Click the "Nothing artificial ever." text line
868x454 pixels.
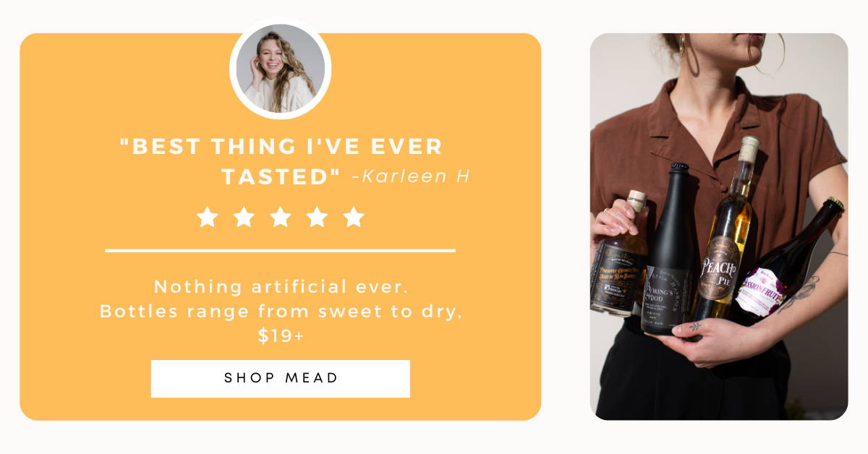point(281,287)
